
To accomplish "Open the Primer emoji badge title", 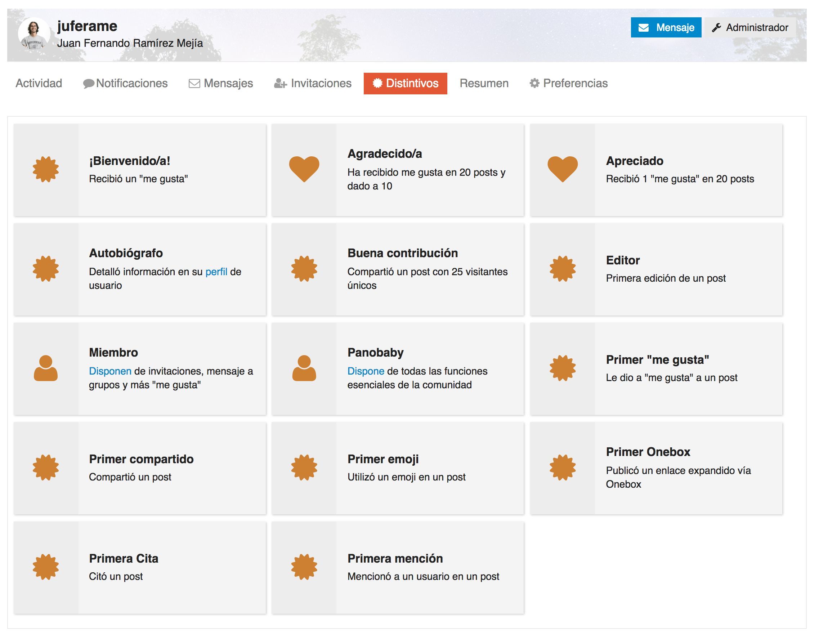I will [383, 459].
